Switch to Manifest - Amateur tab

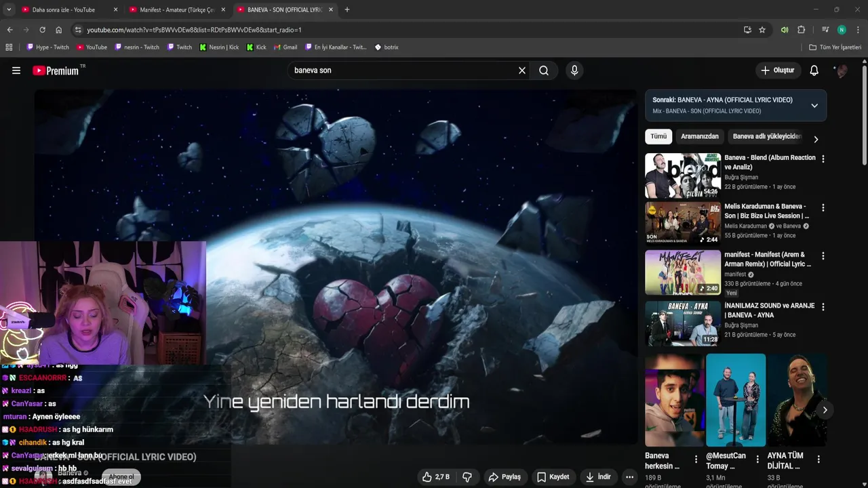click(177, 9)
